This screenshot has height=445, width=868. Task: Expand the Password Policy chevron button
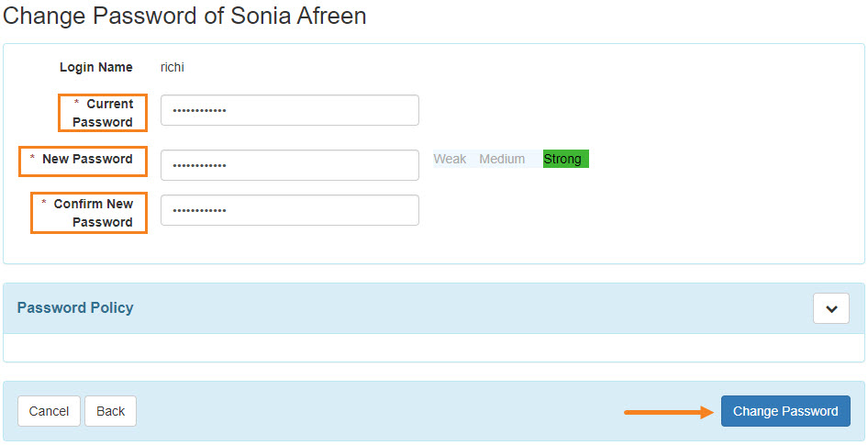click(x=830, y=308)
